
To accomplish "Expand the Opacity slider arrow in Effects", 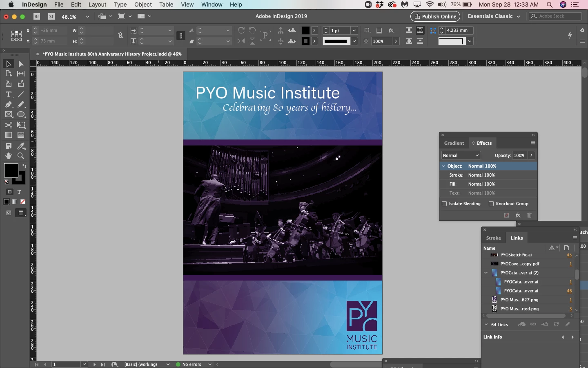I will [531, 155].
